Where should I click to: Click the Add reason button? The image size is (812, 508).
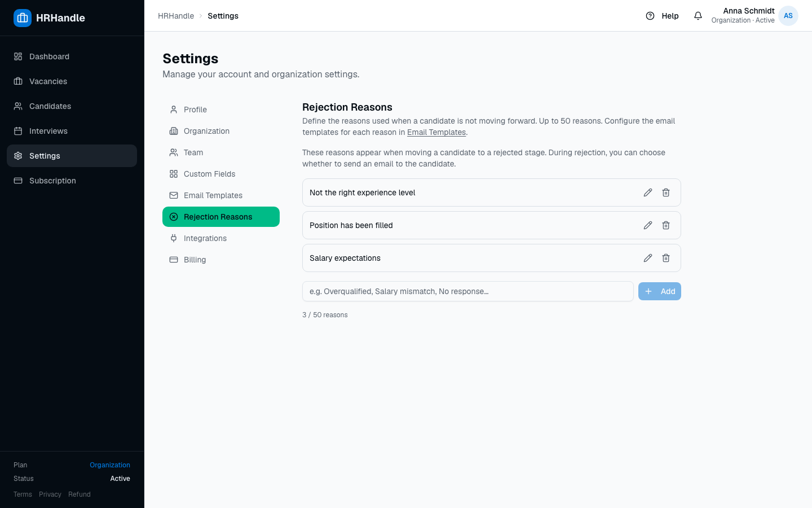pos(660,291)
